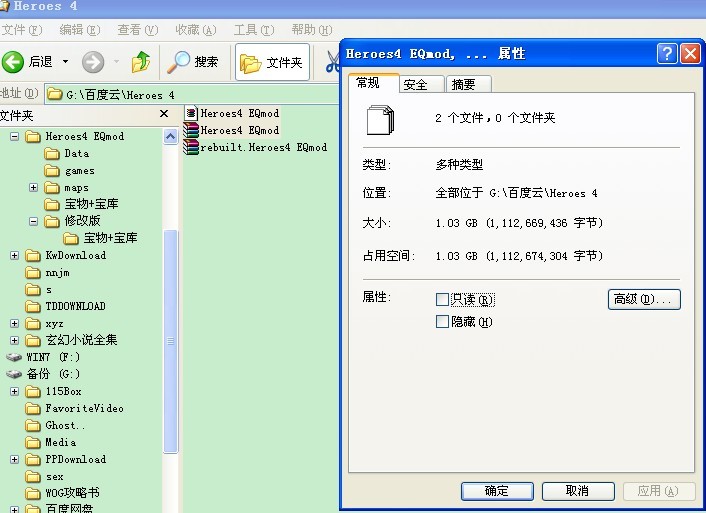The width and height of the screenshot is (706, 513).
Task: Click the 取消 (Cancel) button
Action: click(578, 490)
